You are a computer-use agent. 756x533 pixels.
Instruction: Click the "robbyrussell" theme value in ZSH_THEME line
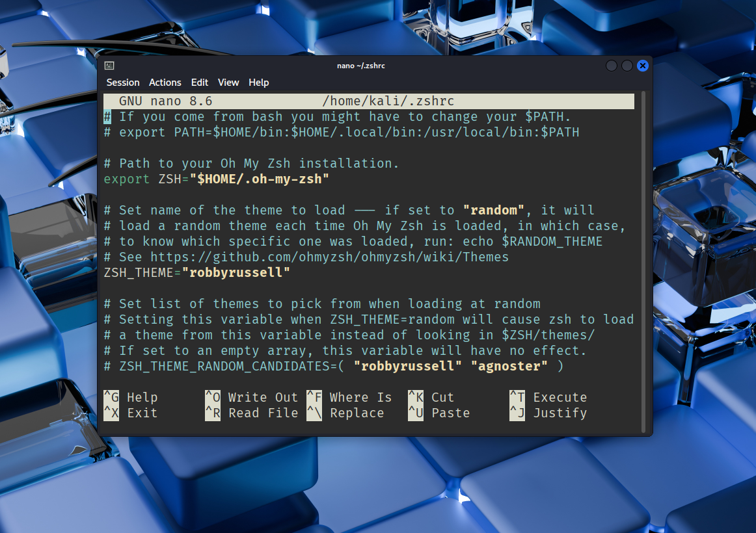click(236, 272)
